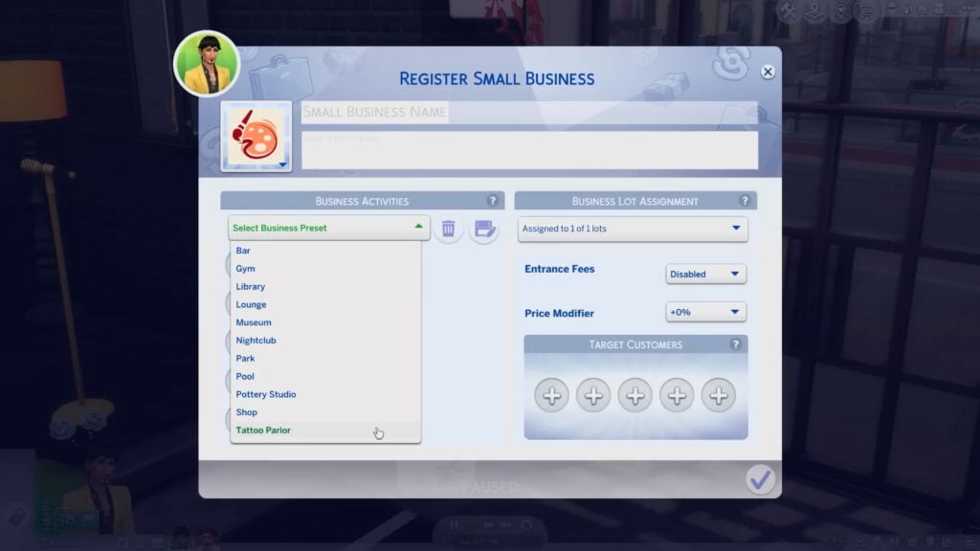The image size is (980, 551).
Task: Click the save preset disk icon
Action: click(484, 229)
